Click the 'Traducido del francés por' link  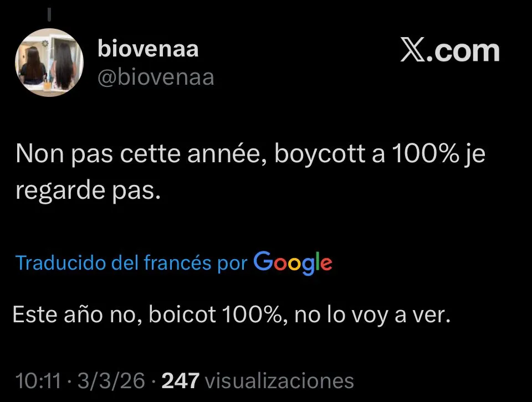132,262
